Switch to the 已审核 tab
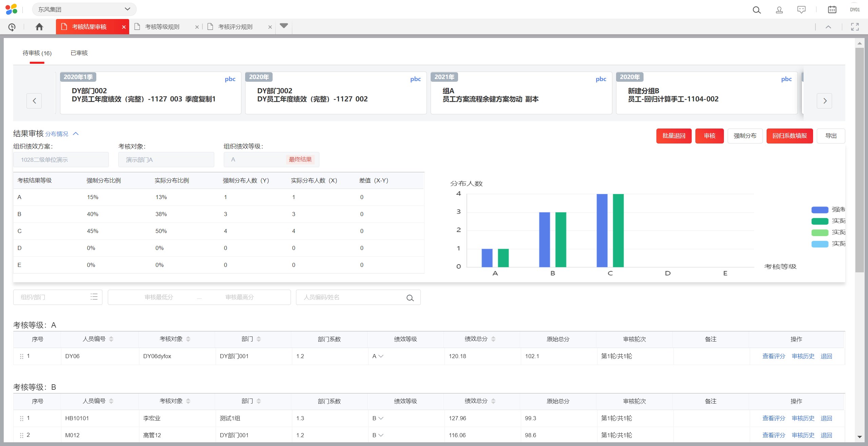The image size is (868, 446). [79, 53]
